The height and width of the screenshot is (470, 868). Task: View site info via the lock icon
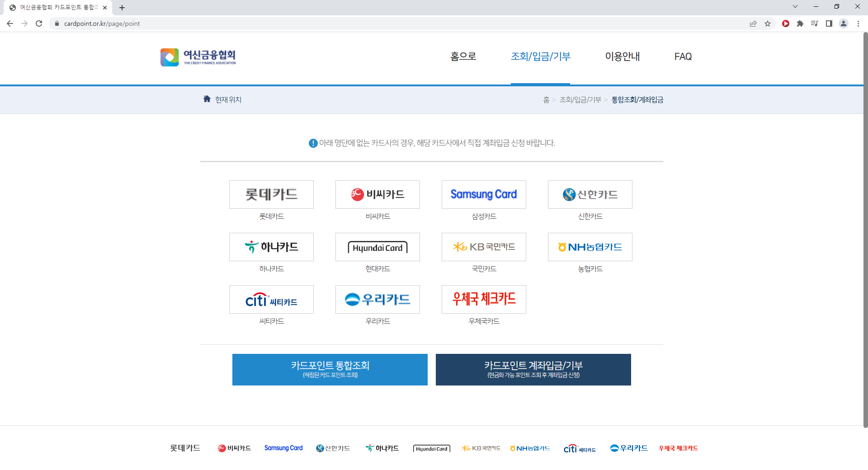pyautogui.click(x=57, y=23)
